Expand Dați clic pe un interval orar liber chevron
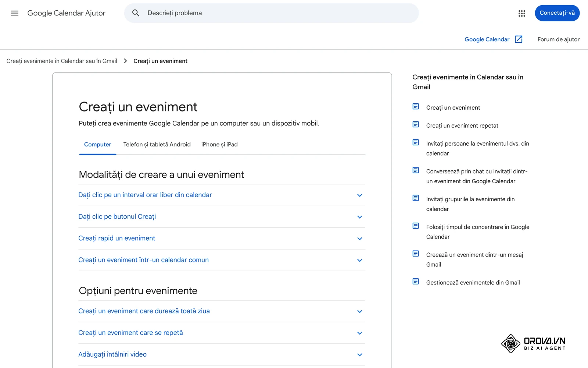The height and width of the screenshot is (368, 588). click(360, 195)
